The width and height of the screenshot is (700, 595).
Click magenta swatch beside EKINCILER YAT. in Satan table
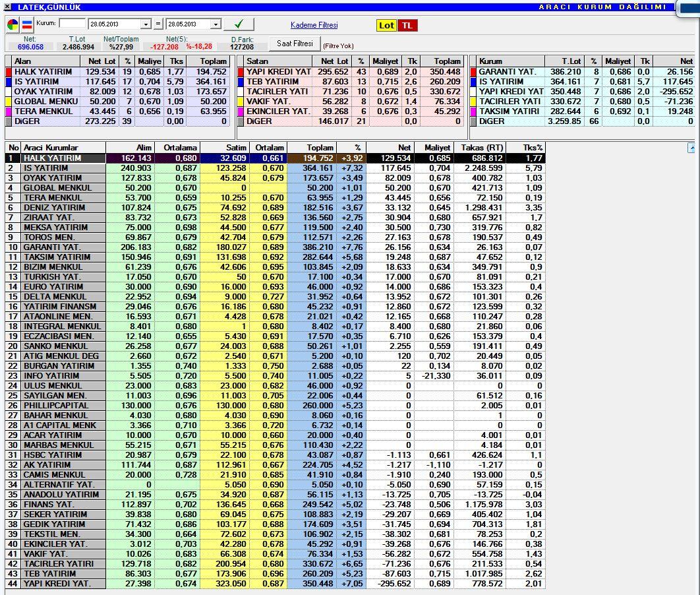pyautogui.click(x=241, y=111)
